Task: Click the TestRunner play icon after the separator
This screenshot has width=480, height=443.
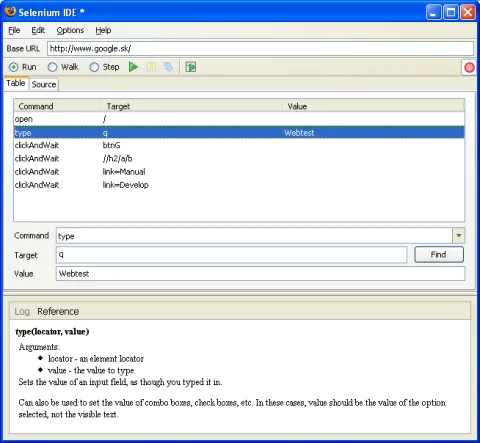Action: pyautogui.click(x=191, y=67)
